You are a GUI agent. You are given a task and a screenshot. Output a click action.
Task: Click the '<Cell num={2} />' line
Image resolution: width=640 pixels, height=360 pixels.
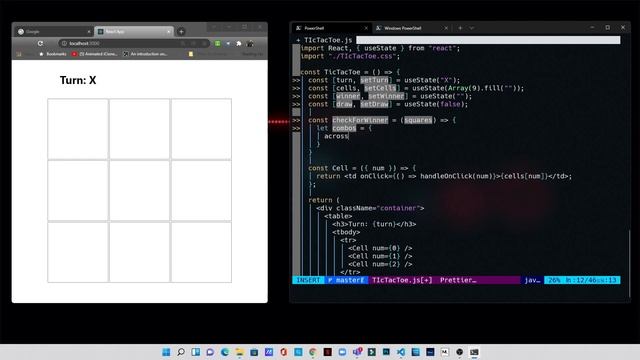tap(380, 264)
